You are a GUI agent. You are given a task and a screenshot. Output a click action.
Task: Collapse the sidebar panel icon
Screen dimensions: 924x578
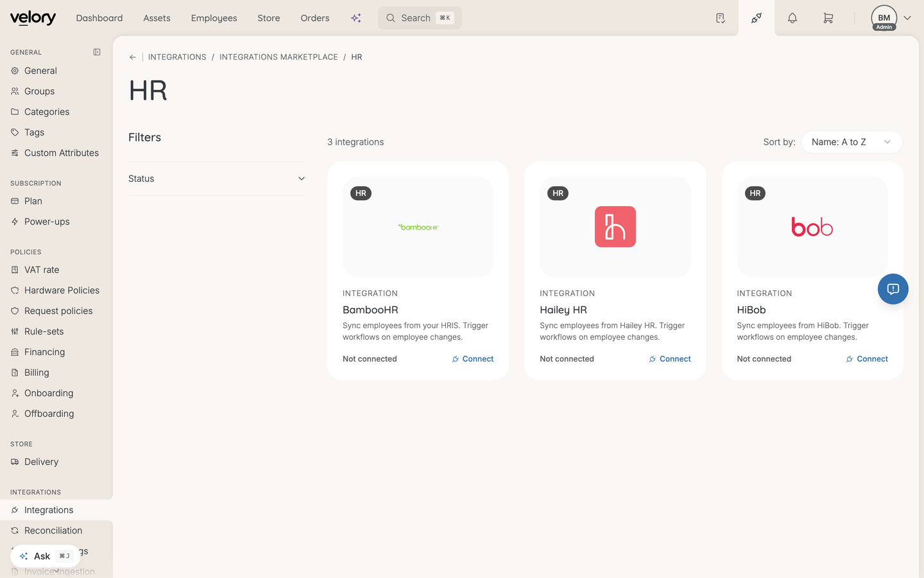tap(97, 52)
